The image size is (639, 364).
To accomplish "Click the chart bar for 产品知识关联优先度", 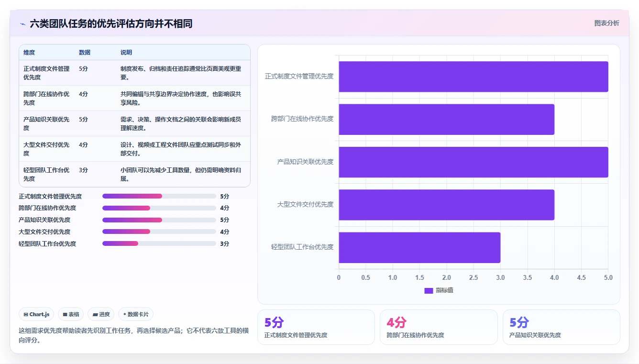I will pyautogui.click(x=474, y=162).
